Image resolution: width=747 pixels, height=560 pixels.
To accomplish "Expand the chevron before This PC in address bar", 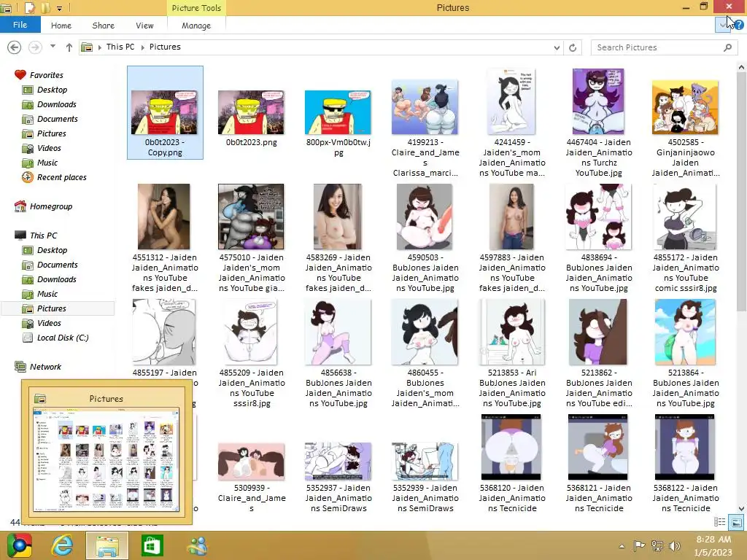I will (x=99, y=47).
